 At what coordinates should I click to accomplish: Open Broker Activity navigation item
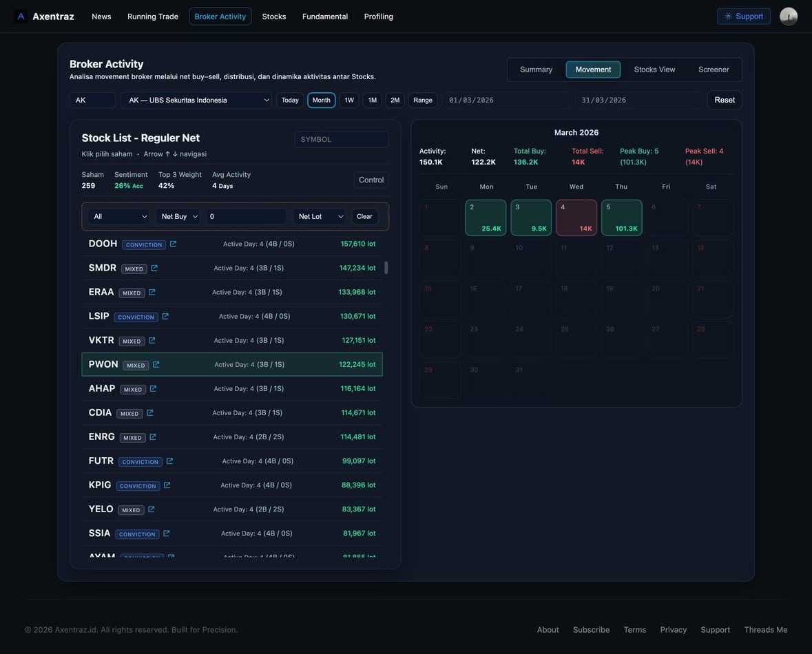click(220, 17)
